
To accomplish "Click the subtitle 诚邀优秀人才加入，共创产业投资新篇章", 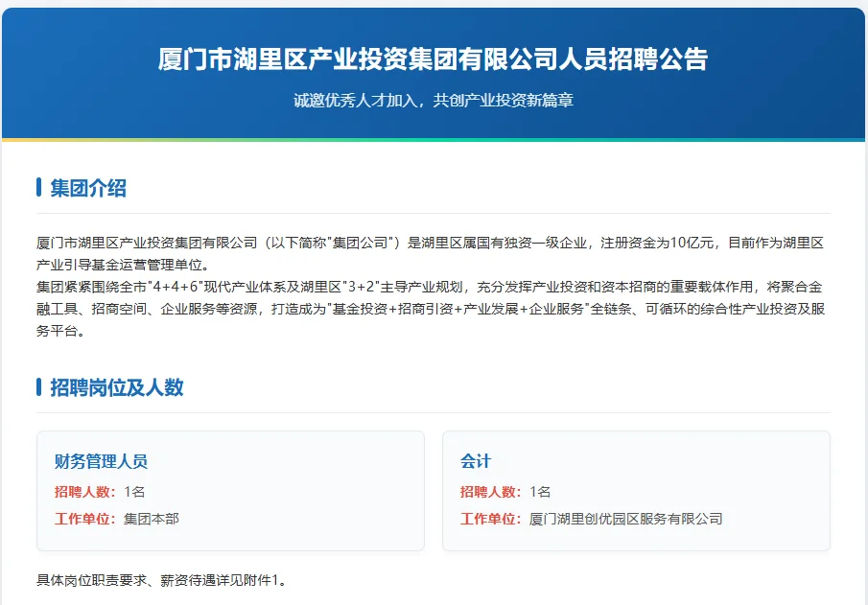I will [433, 100].
